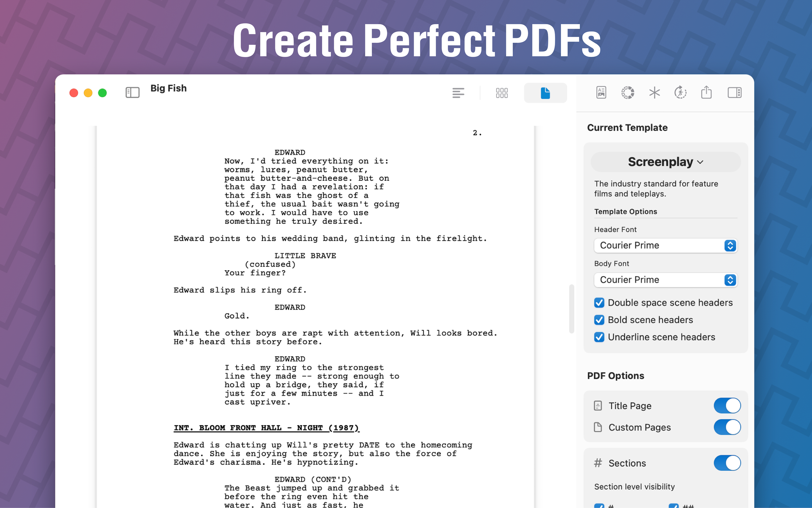Start a writing sprint via runner icon
The height and width of the screenshot is (508, 812).
[x=680, y=92]
